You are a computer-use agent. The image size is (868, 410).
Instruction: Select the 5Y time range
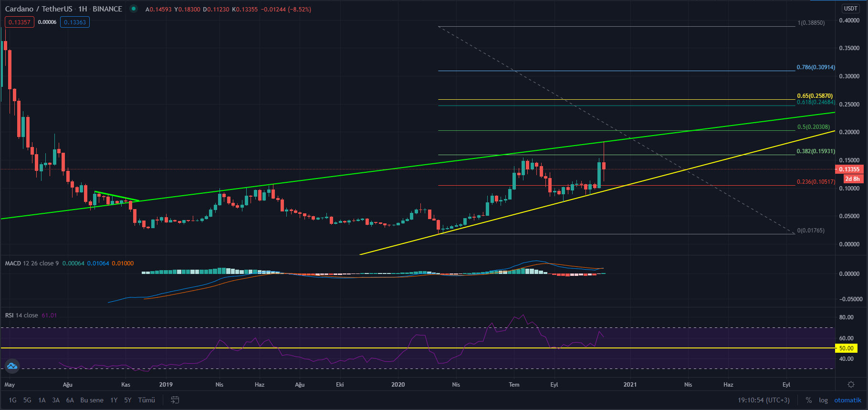pos(128,400)
